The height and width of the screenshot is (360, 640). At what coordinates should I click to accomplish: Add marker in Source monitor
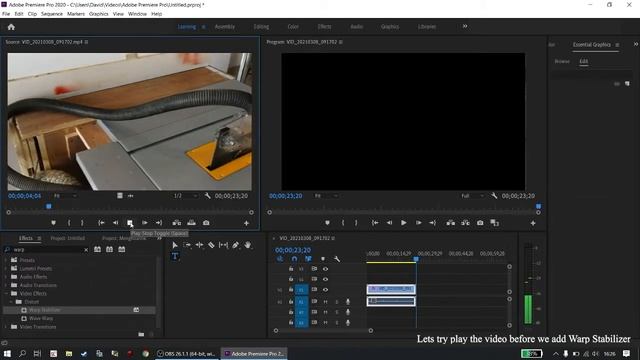pos(53,223)
